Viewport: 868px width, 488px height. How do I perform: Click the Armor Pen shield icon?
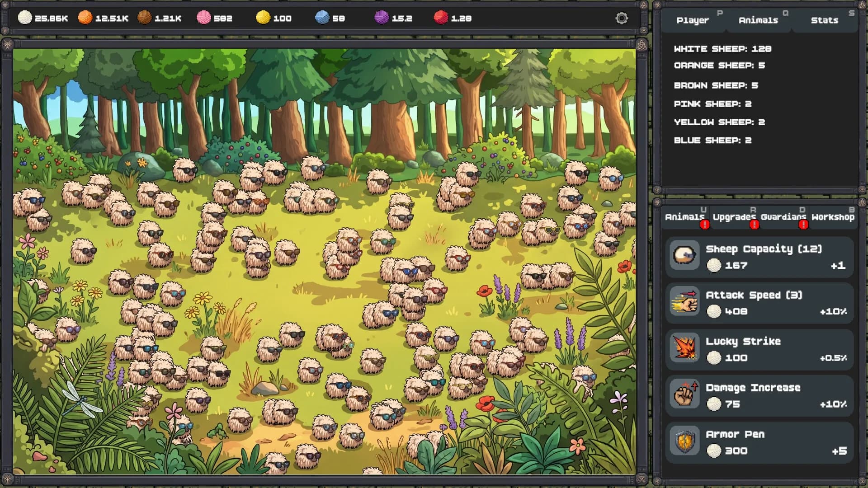(x=684, y=441)
